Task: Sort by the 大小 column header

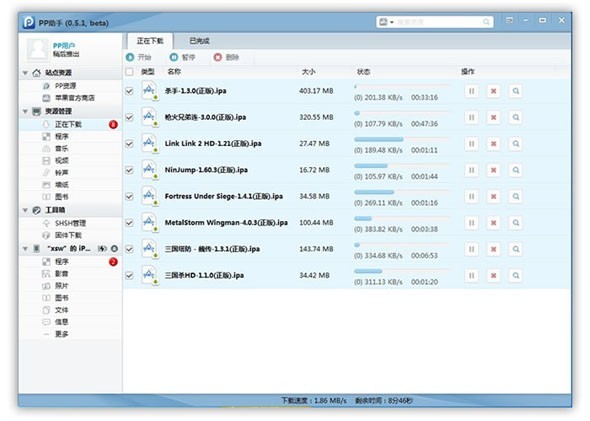Action: pyautogui.click(x=309, y=71)
